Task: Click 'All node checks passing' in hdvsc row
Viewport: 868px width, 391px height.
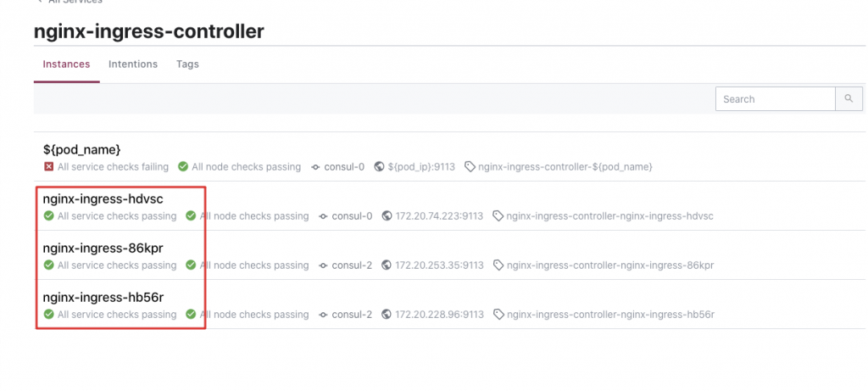Action: pos(254,216)
